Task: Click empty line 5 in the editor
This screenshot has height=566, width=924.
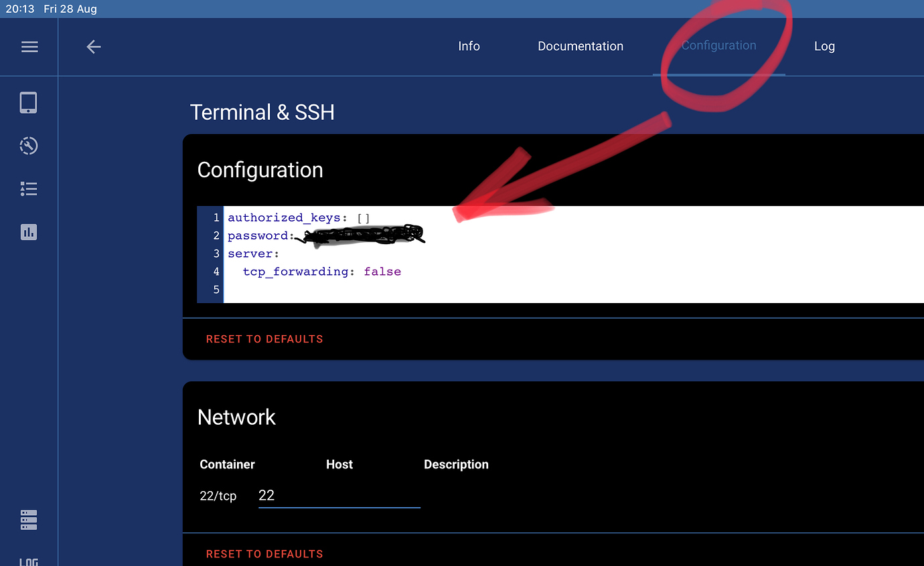Action: coord(574,290)
